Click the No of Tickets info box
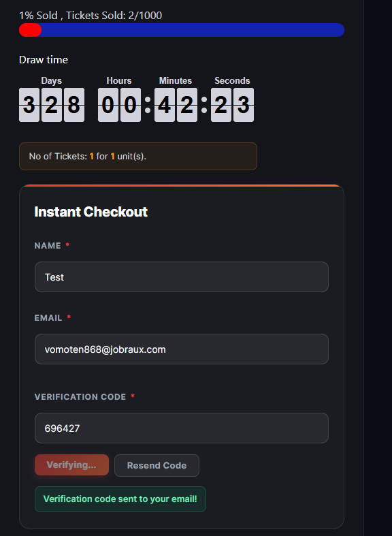Image resolution: width=392 pixels, height=536 pixels. pos(138,156)
